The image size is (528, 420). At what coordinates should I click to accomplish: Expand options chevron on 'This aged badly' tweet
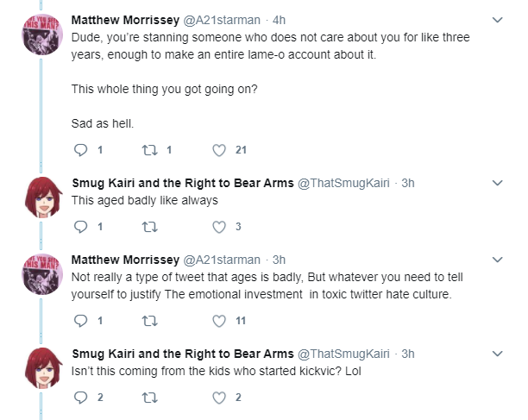pos(497,183)
